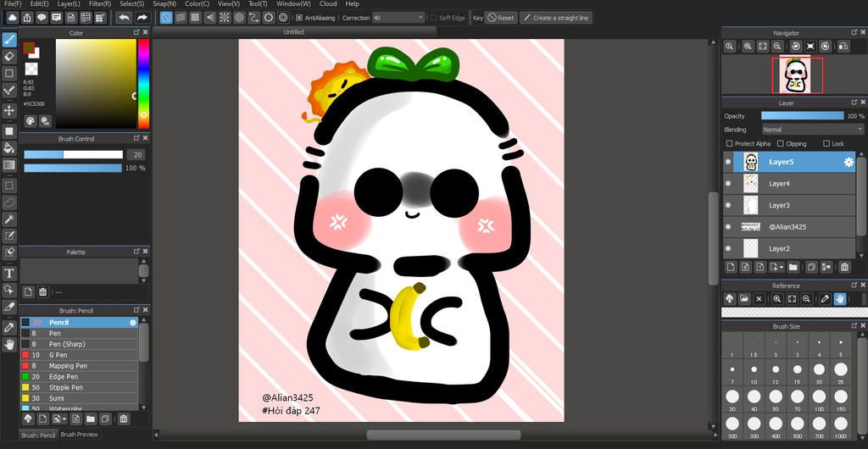Select the rectangular Select tool

(9, 186)
